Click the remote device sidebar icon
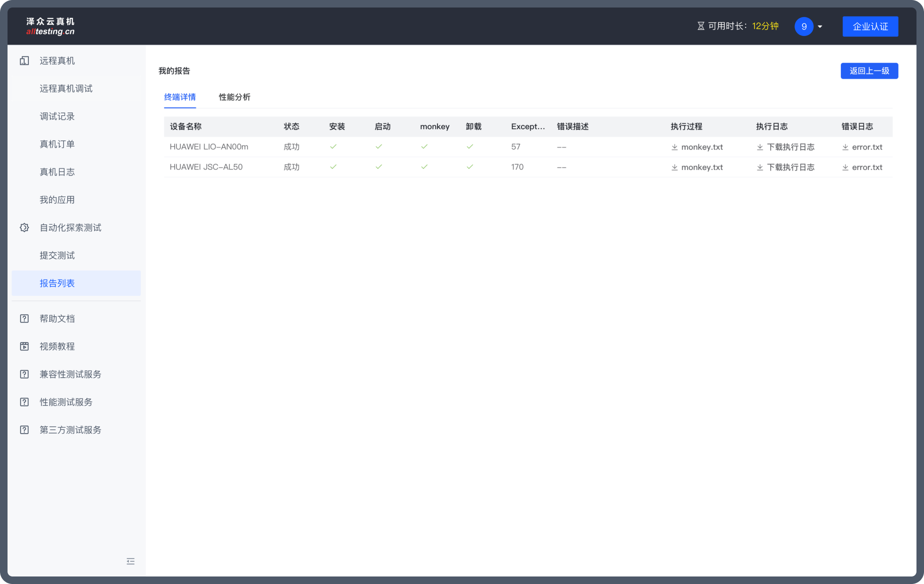The image size is (924, 584). [x=24, y=61]
